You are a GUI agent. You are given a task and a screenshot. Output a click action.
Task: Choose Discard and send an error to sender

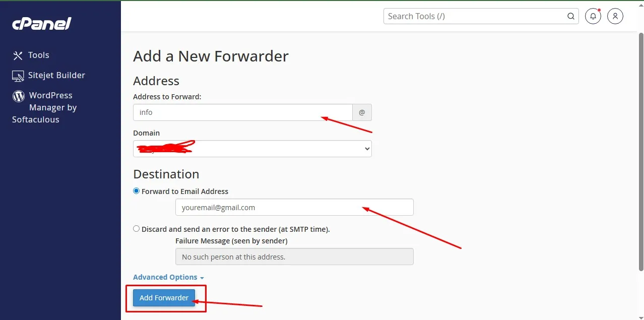point(136,228)
